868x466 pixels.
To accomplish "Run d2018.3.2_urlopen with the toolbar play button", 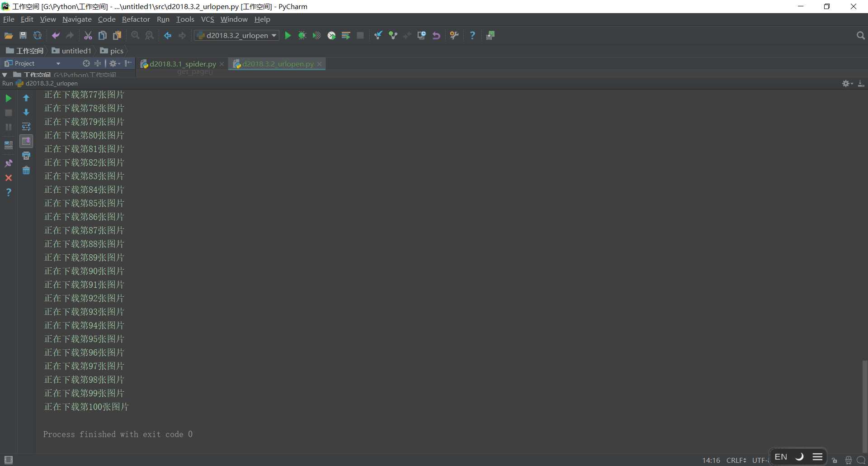I will (288, 35).
